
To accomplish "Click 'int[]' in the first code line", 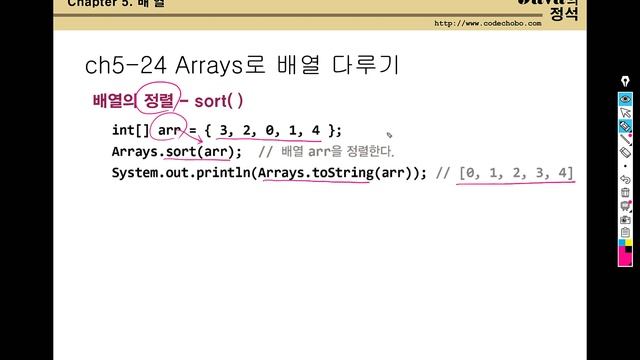I will point(131,130).
